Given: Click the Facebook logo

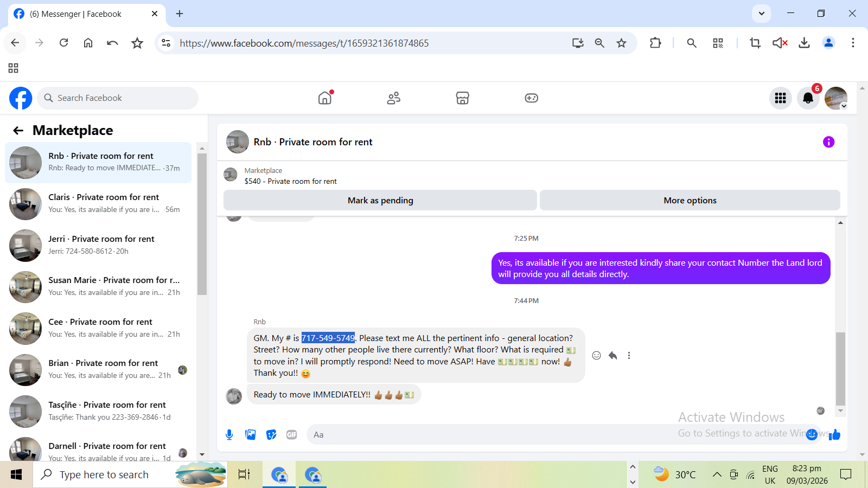Looking at the screenshot, I should tap(21, 98).
